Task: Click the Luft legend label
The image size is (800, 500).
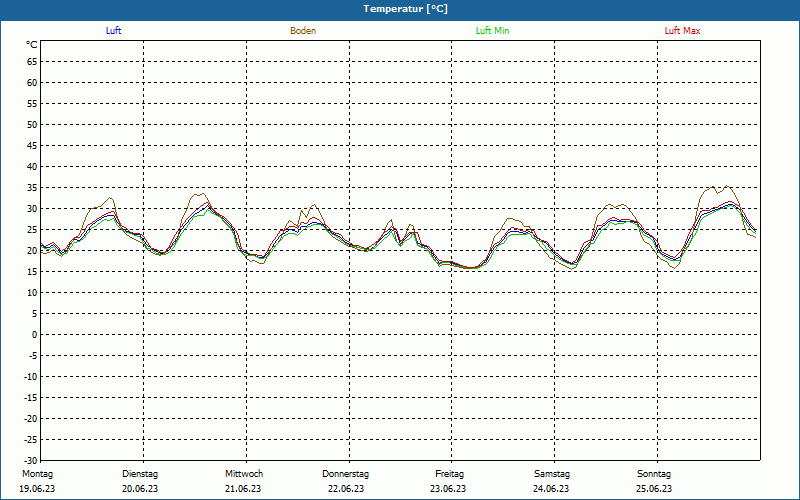Action: coord(113,31)
